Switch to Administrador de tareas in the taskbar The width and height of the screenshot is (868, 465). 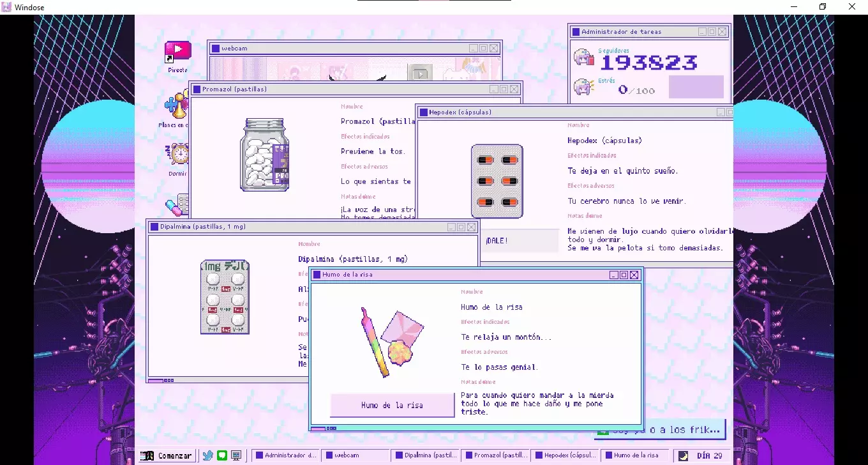tap(285, 455)
